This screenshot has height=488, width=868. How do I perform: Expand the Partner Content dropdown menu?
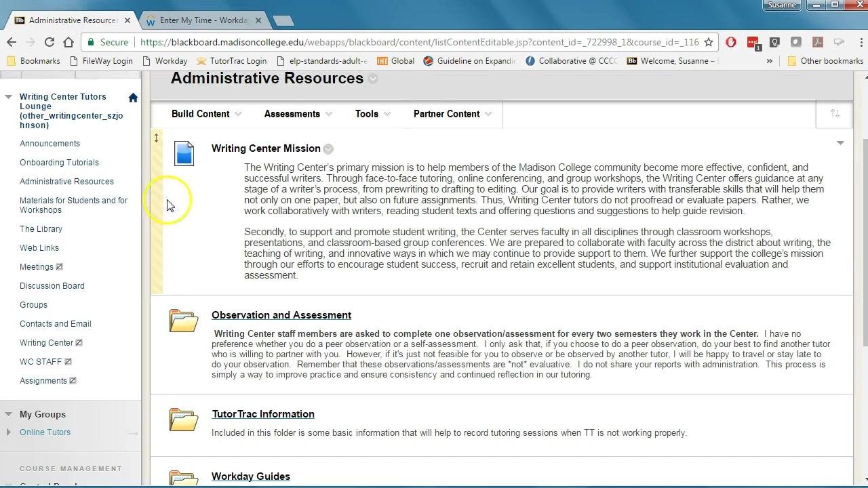click(452, 114)
